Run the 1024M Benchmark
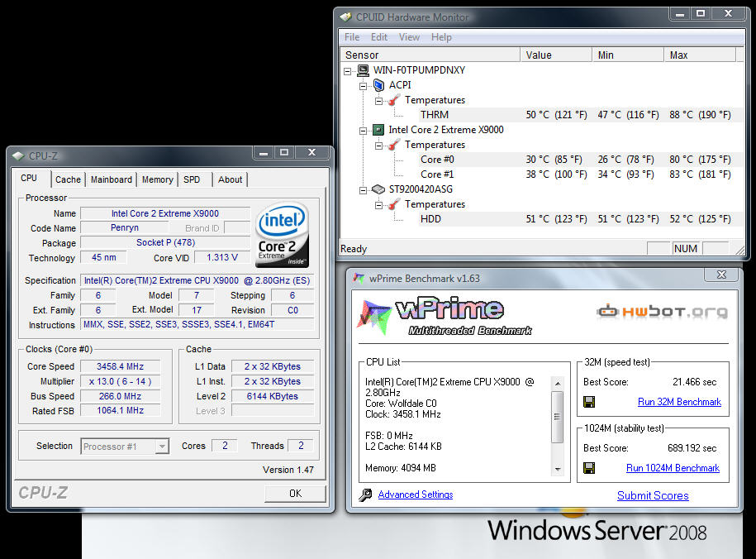Viewport: 756px width, 559px height. (x=673, y=468)
